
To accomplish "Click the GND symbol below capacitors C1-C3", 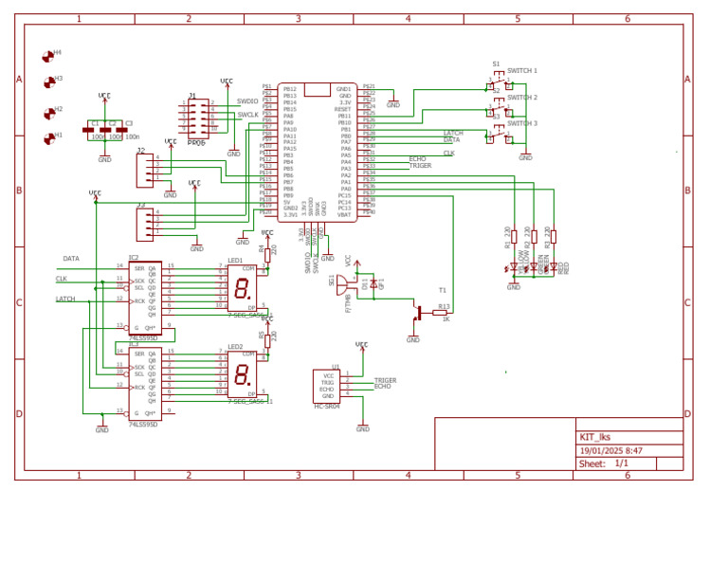I will coord(105,158).
